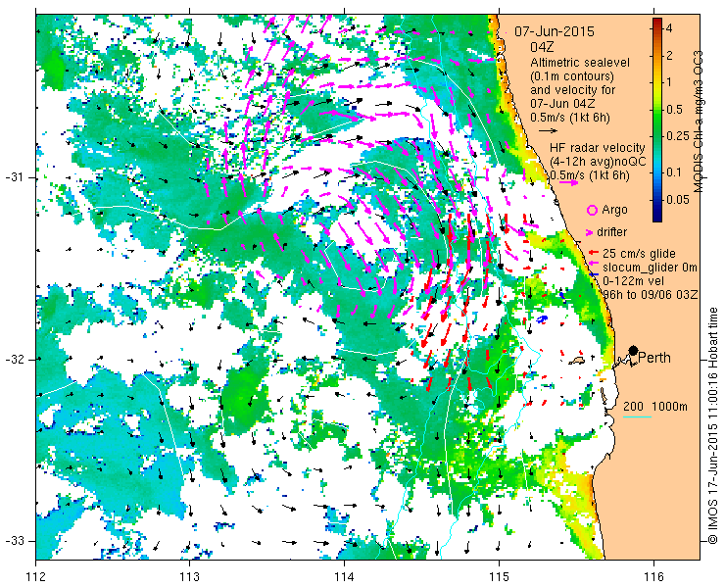Click the cyan isobath legend line
This screenshot has height=588, width=725.
tap(638, 417)
